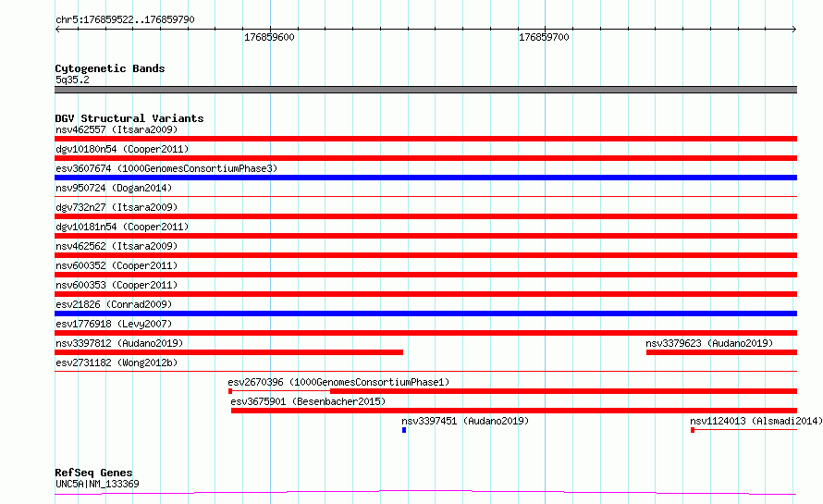Viewport: 823px width, 504px height.
Task: Open nsv3397812 (Audano2019) label
Action: click(x=119, y=343)
